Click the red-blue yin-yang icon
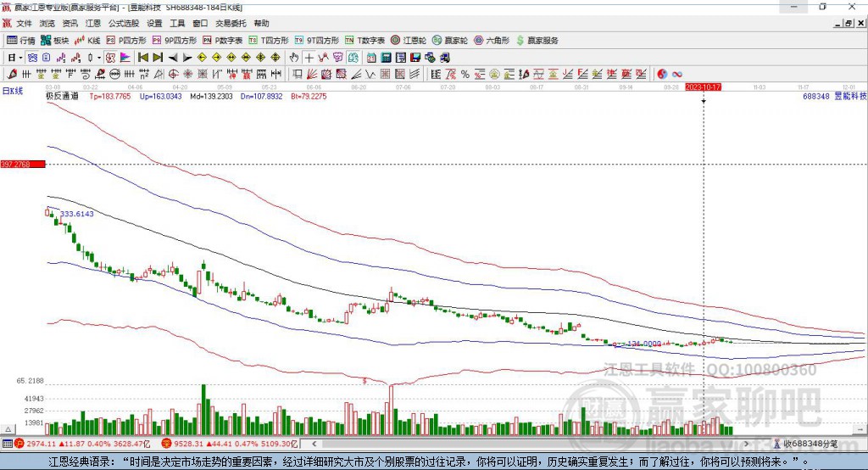Image resolution: width=868 pixels, height=470 pixels. tap(662, 74)
